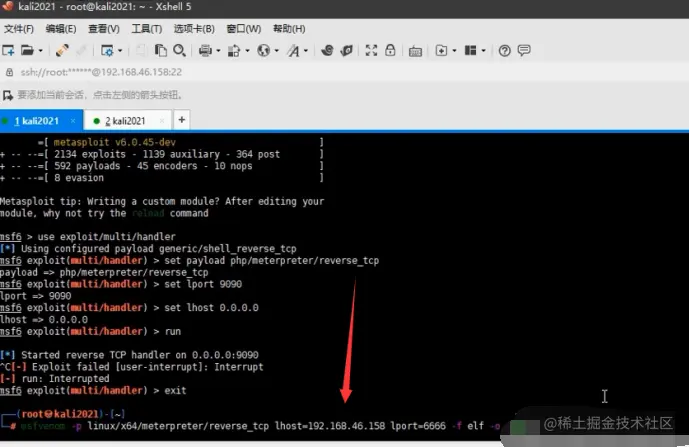Expand the Print dropdown arrow
689x447 pixels.
coord(218,51)
